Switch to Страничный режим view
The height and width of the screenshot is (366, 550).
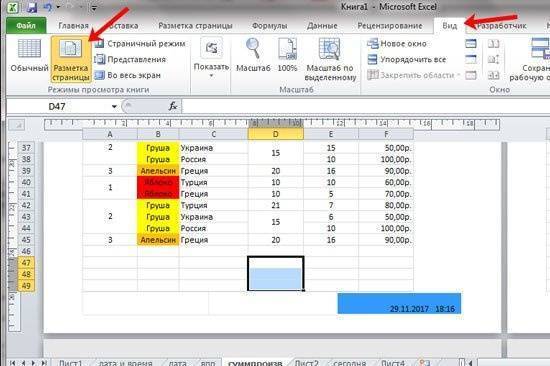pos(140,44)
